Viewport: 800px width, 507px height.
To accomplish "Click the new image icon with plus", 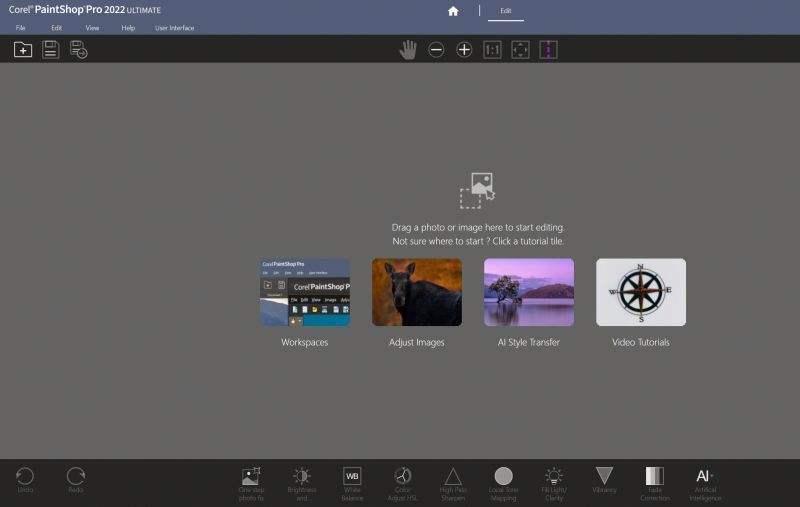I will click(23, 50).
